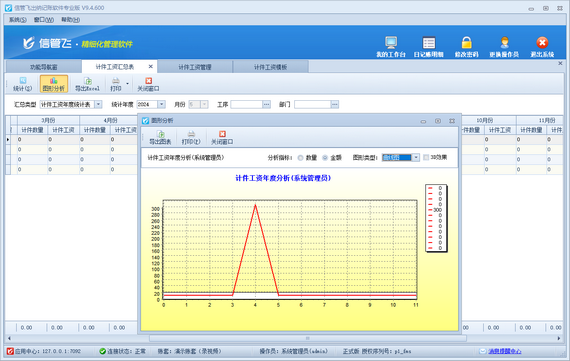Click 导出Excel in the main toolbar
This screenshot has width=570, height=361.
(87, 84)
